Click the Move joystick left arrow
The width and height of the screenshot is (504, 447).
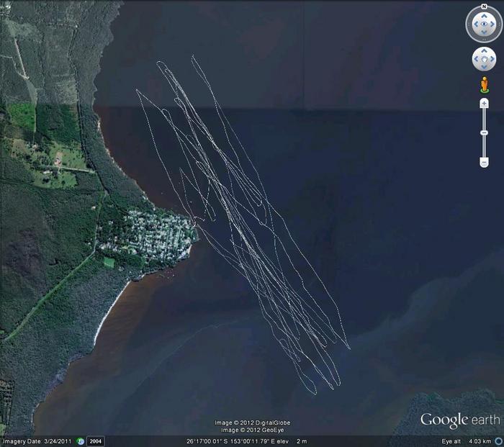coord(475,59)
